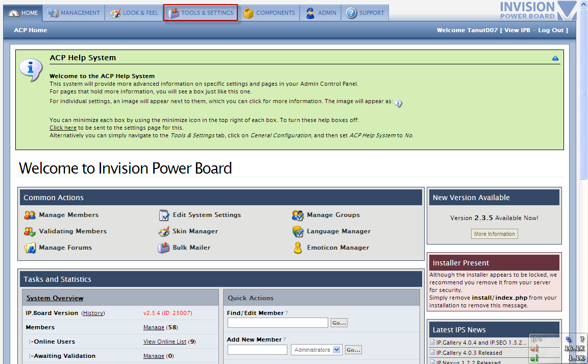
Task: Click the More Information button
Action: 494,234
